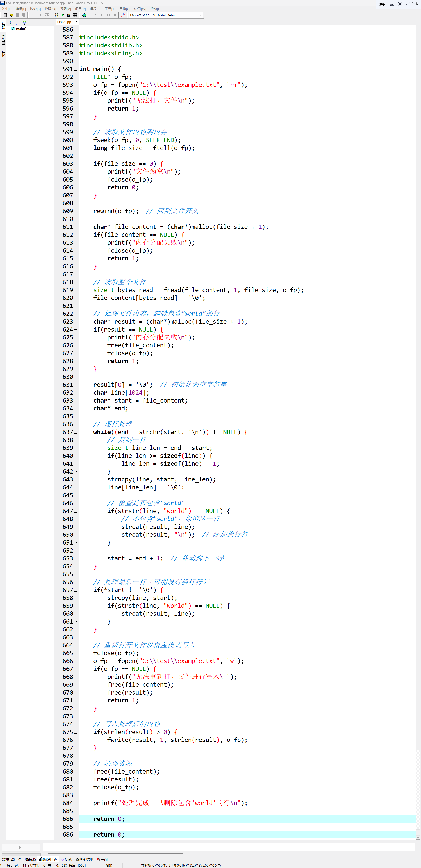The width and height of the screenshot is (421, 868).
Task: Collapse the while loop fold at line 637
Action: click(75, 432)
